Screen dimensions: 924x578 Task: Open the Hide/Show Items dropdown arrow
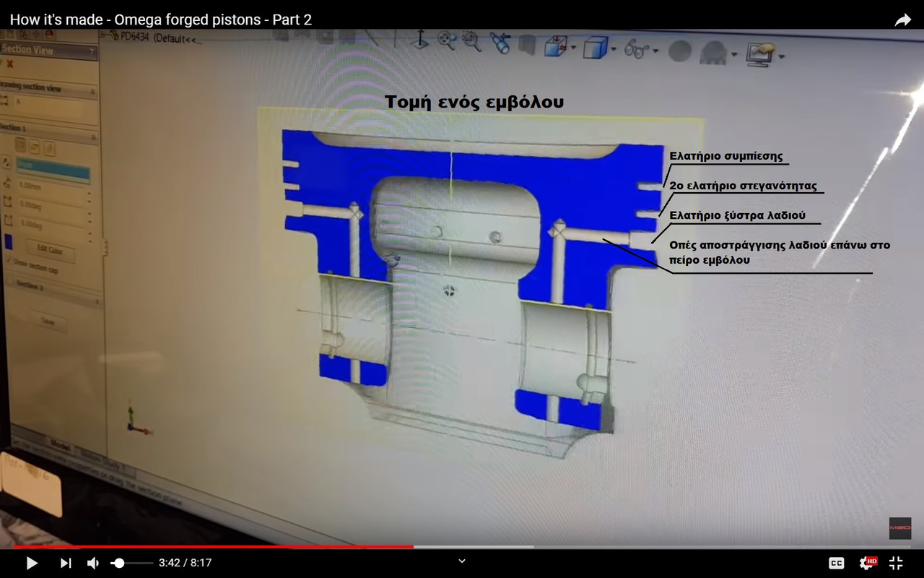click(655, 51)
